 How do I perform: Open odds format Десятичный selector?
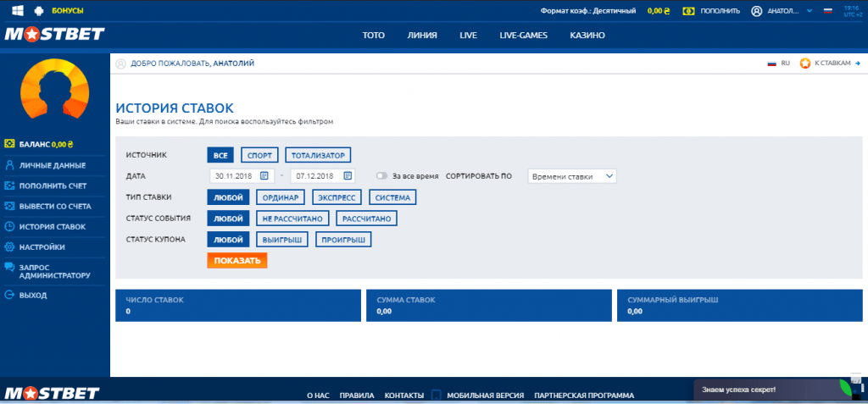(x=588, y=10)
